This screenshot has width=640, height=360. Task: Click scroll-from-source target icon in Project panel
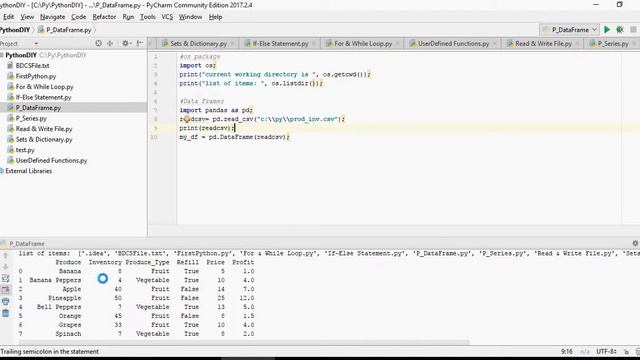tap(98, 43)
